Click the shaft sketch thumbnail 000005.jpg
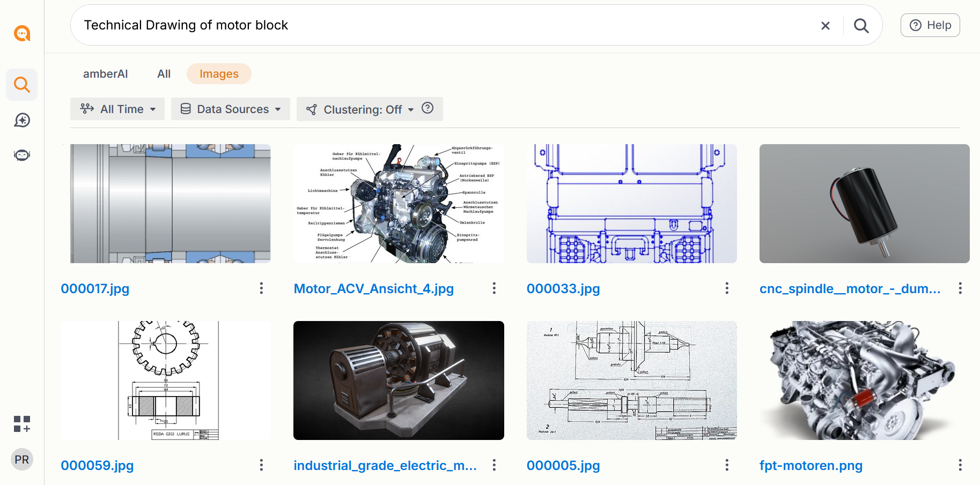The width and height of the screenshot is (980, 485). point(632,380)
